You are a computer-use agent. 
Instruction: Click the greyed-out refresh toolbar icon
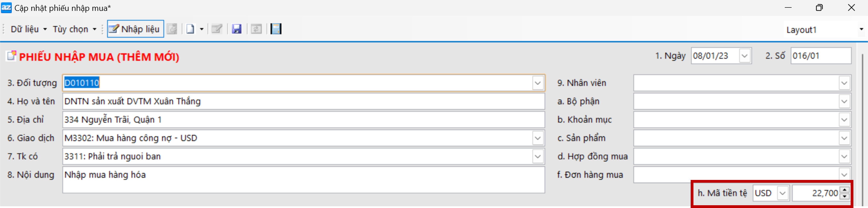[x=256, y=29]
